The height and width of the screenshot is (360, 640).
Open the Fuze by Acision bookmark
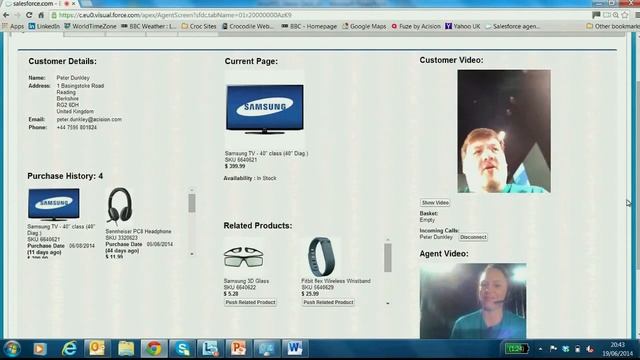pos(416,26)
